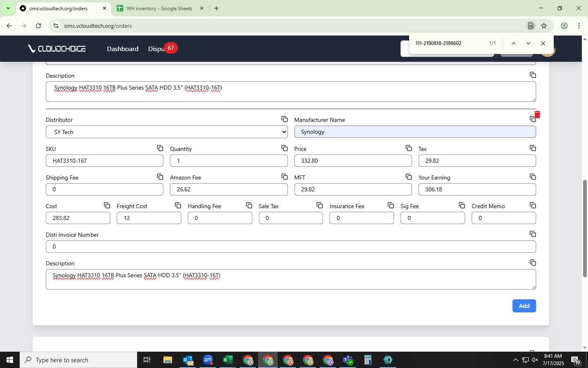The width and height of the screenshot is (588, 368).
Task: Open File Explorer from the taskbar
Action: (x=168, y=360)
